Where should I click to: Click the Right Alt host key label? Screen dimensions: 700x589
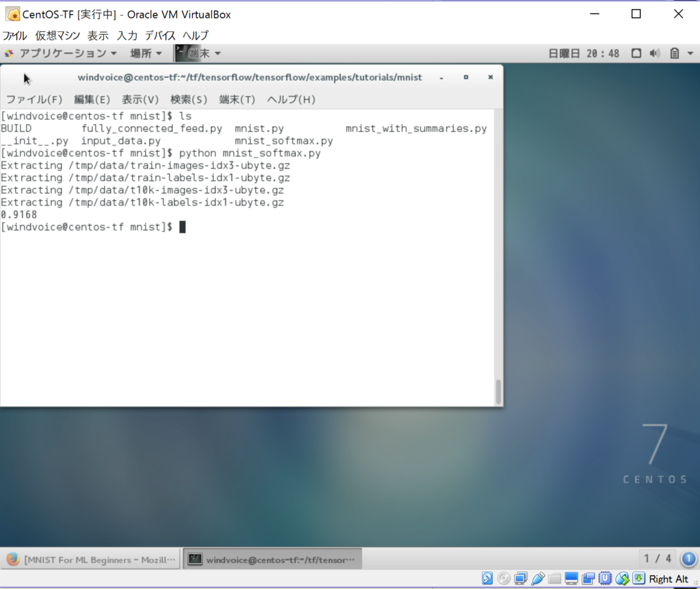point(669,579)
